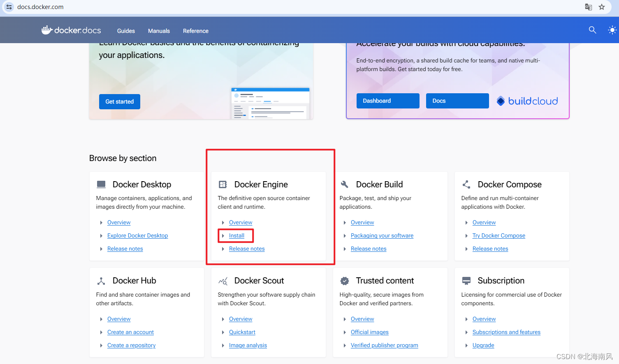
Task: Click the Docker Scout heading
Action: click(259, 281)
